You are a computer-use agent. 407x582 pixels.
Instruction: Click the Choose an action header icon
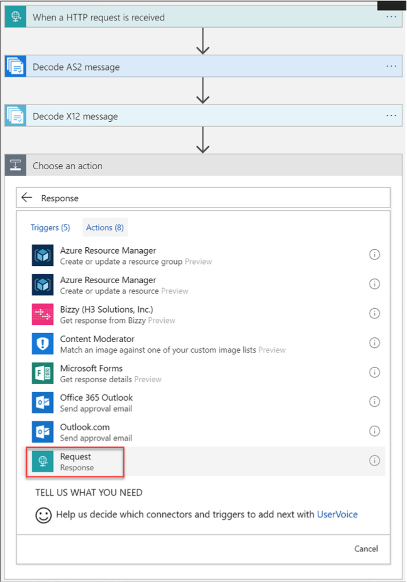(x=16, y=165)
